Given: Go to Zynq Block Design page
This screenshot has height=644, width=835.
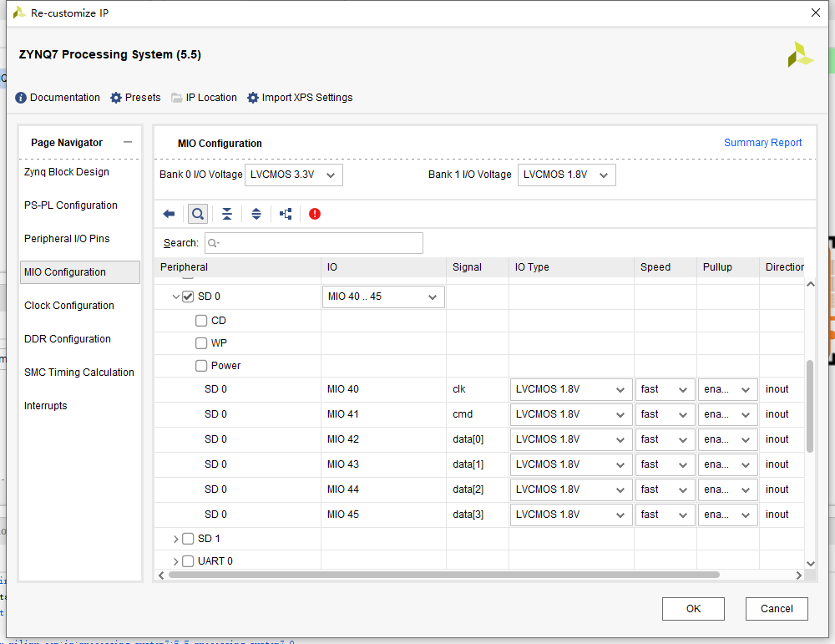Looking at the screenshot, I should coord(67,172).
